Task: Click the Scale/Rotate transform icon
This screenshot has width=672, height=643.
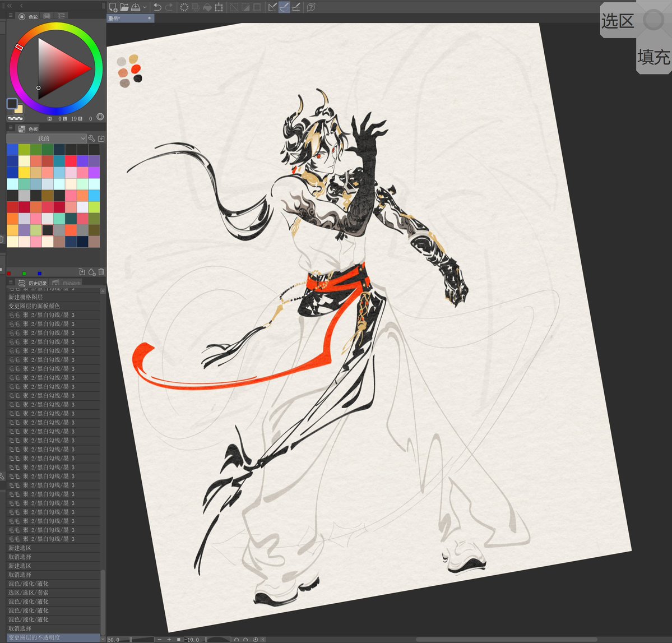Action: tap(219, 7)
